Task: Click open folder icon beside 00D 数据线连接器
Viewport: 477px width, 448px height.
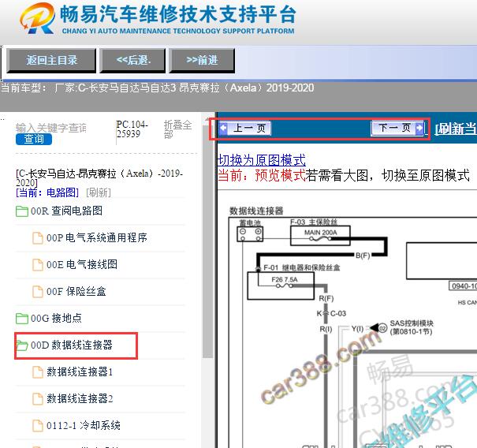Action: 22,345
